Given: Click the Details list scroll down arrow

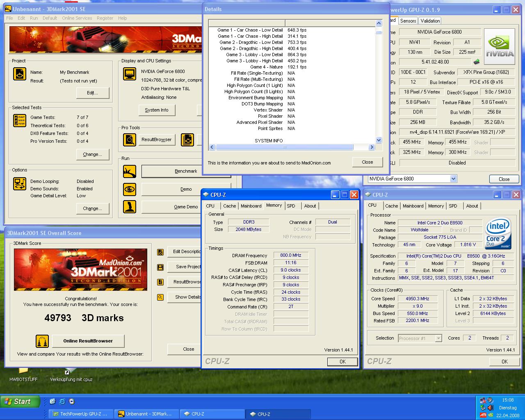Looking at the screenshot, I should [x=379, y=140].
